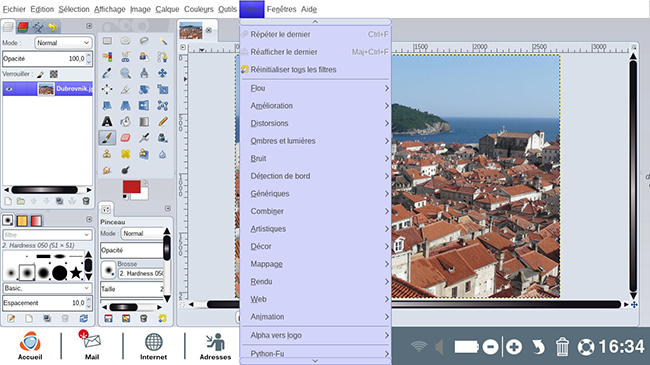This screenshot has height=365, width=650.
Task: Select the Move tool
Action: 162,73
